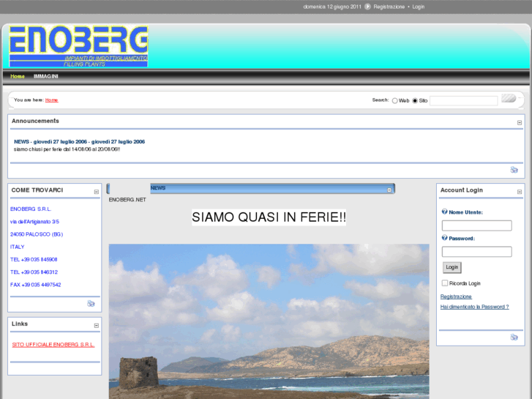The image size is (532, 399).
Task: Click the NEWS panel title bar
Action: [x=251, y=188]
